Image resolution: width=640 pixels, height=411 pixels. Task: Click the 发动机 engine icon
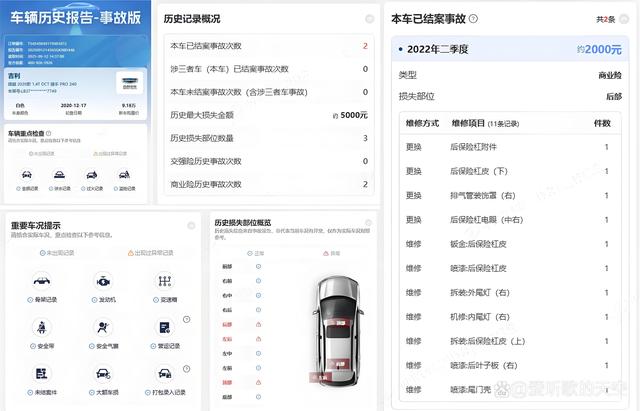tap(103, 281)
